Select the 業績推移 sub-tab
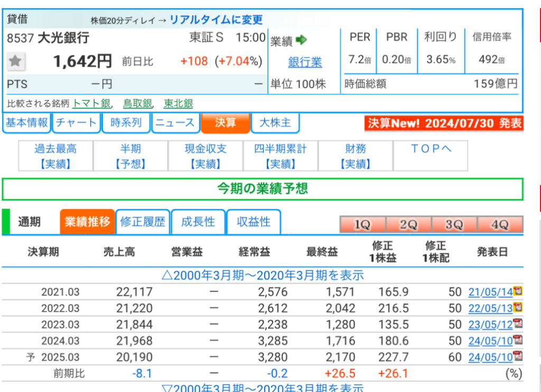 click(x=87, y=221)
